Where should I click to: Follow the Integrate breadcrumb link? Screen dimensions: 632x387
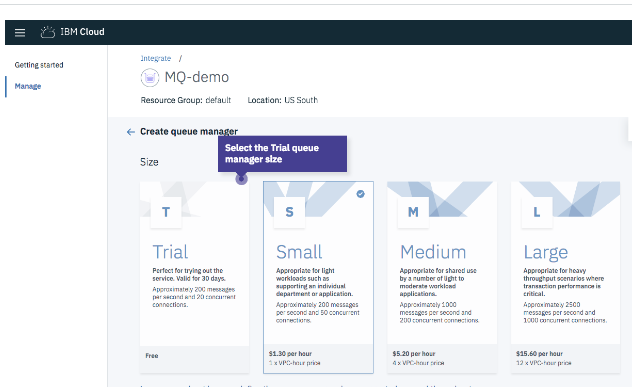click(x=156, y=58)
